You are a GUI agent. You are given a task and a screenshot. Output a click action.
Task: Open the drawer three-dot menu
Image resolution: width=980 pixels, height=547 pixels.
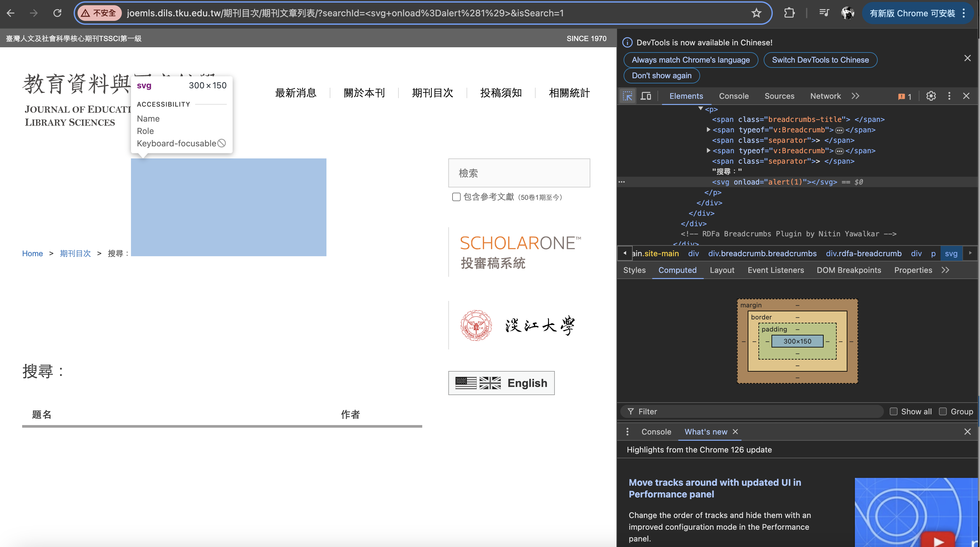[x=627, y=432]
